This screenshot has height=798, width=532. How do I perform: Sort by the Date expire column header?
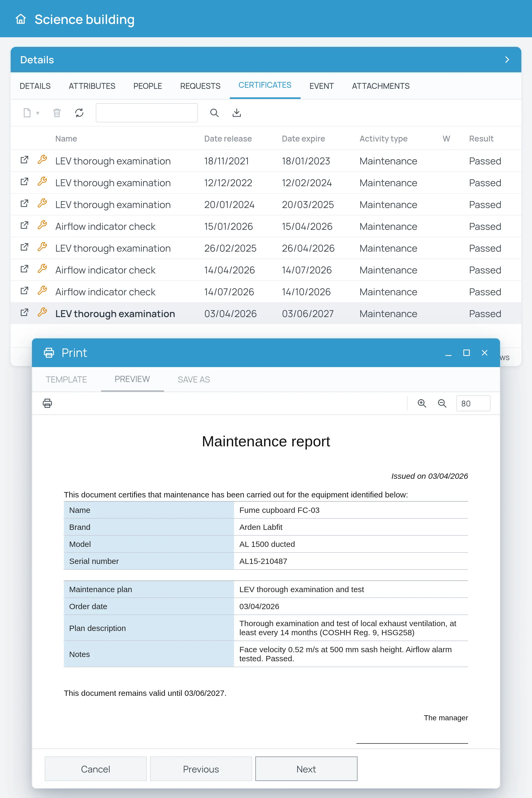pyautogui.click(x=303, y=138)
